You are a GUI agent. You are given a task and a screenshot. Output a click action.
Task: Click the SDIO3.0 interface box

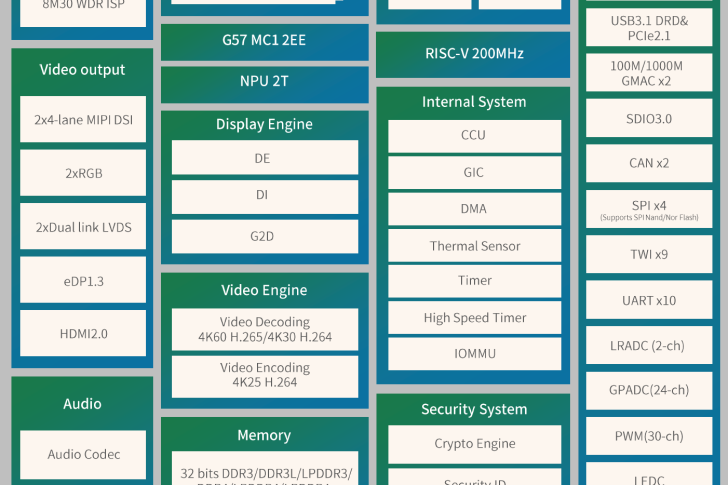point(649,118)
